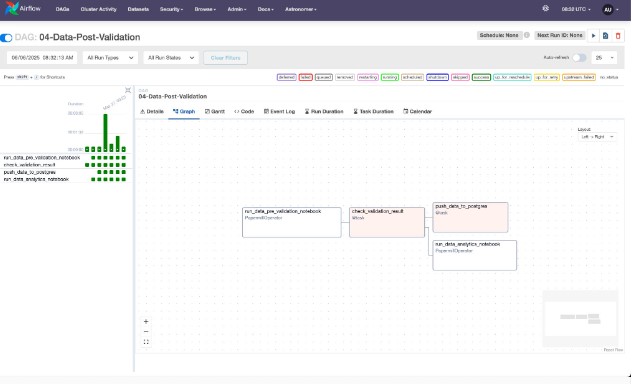Image resolution: width=634 pixels, height=384 pixels.
Task: Click the removed status badge
Action: point(345,77)
